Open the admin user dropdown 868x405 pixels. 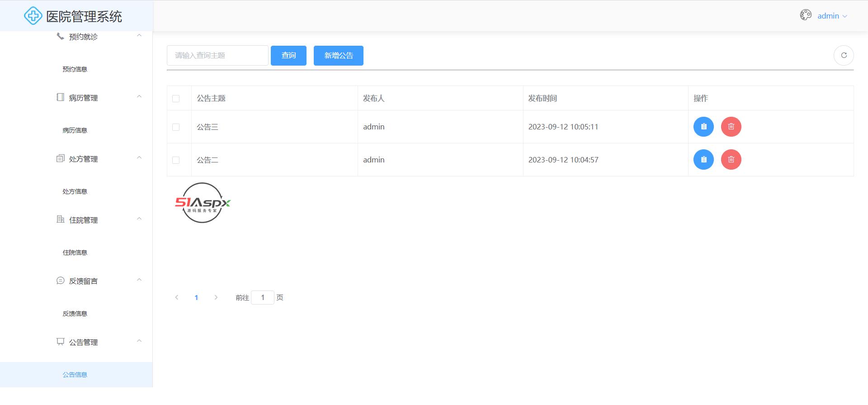(x=832, y=16)
